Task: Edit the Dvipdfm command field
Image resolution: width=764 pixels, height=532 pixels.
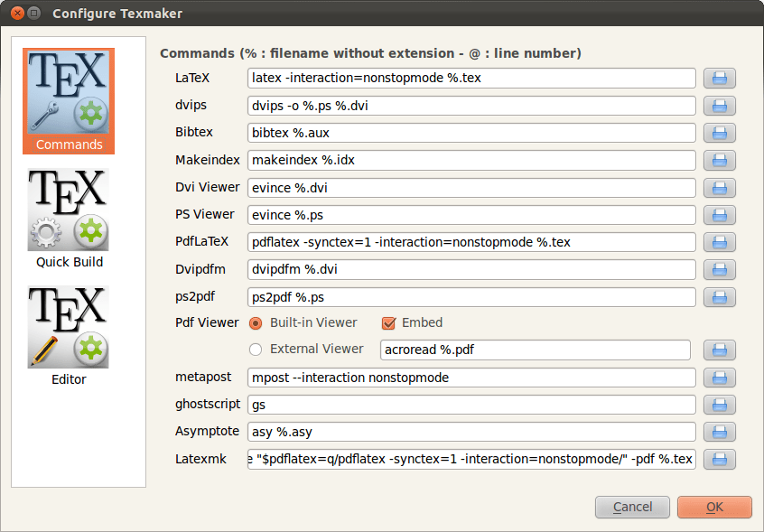Action: click(x=470, y=269)
